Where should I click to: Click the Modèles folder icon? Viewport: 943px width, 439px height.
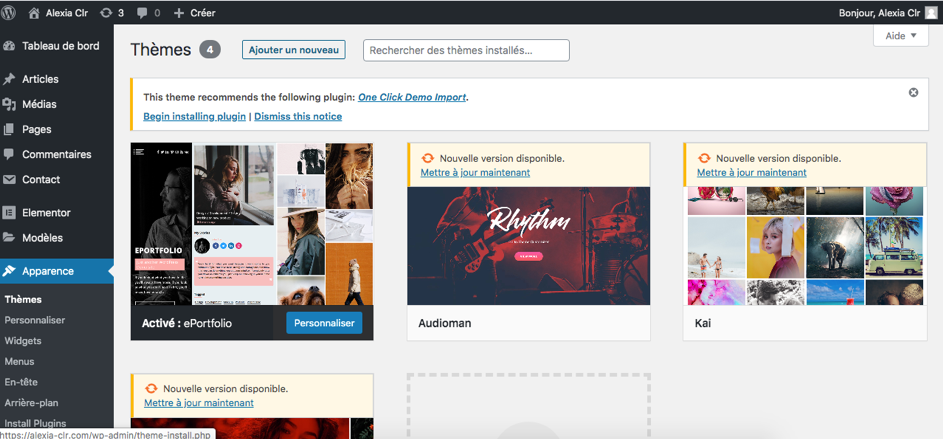click(x=9, y=238)
